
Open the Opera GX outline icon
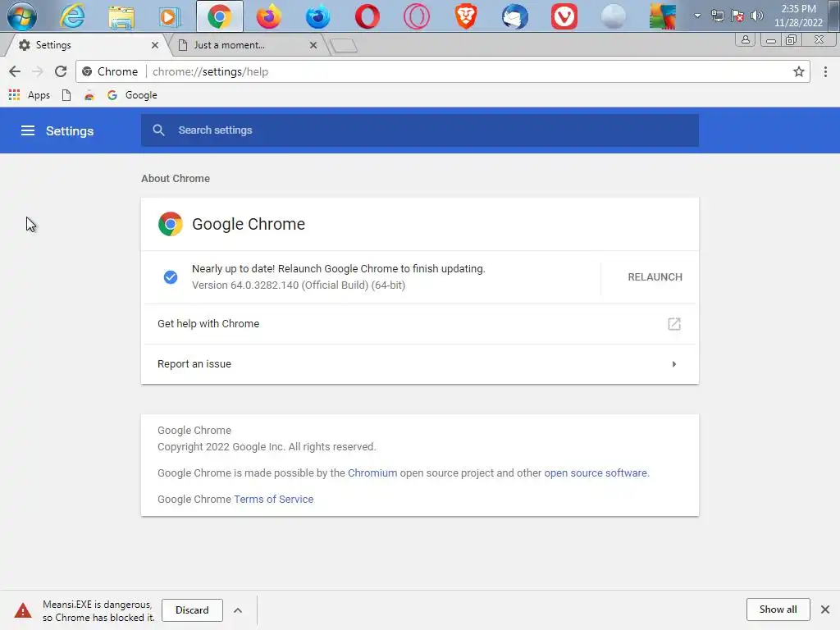(417, 16)
